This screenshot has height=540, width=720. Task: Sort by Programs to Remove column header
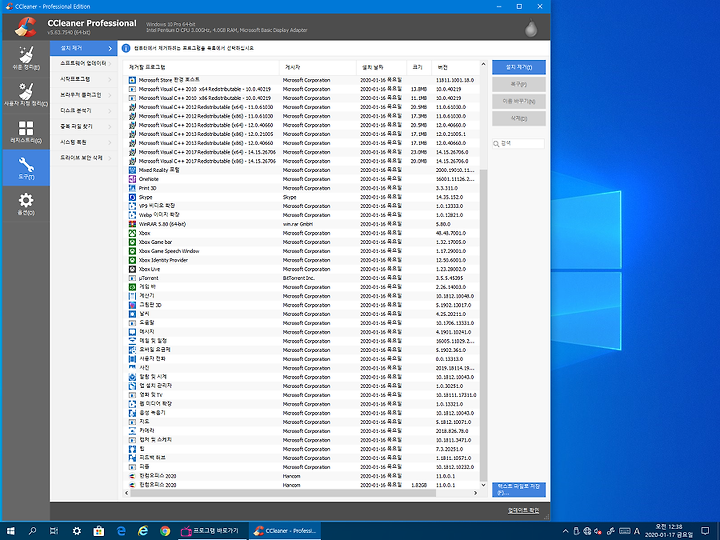(x=201, y=68)
